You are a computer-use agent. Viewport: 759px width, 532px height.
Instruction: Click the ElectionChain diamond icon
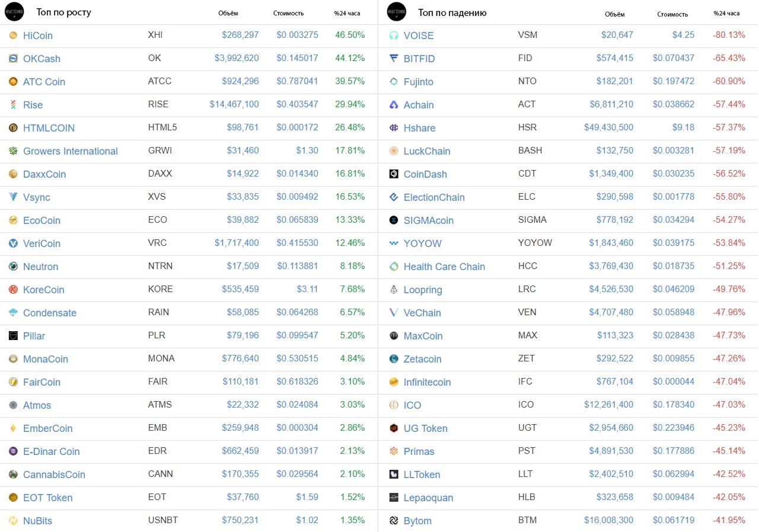(394, 197)
